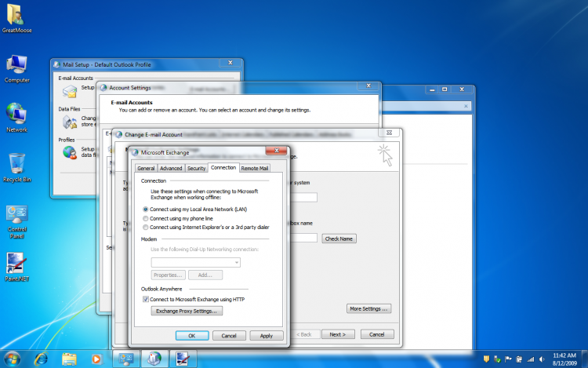Click Apply in Microsoft Exchange dialog
This screenshot has width=588, height=368.
tap(267, 336)
